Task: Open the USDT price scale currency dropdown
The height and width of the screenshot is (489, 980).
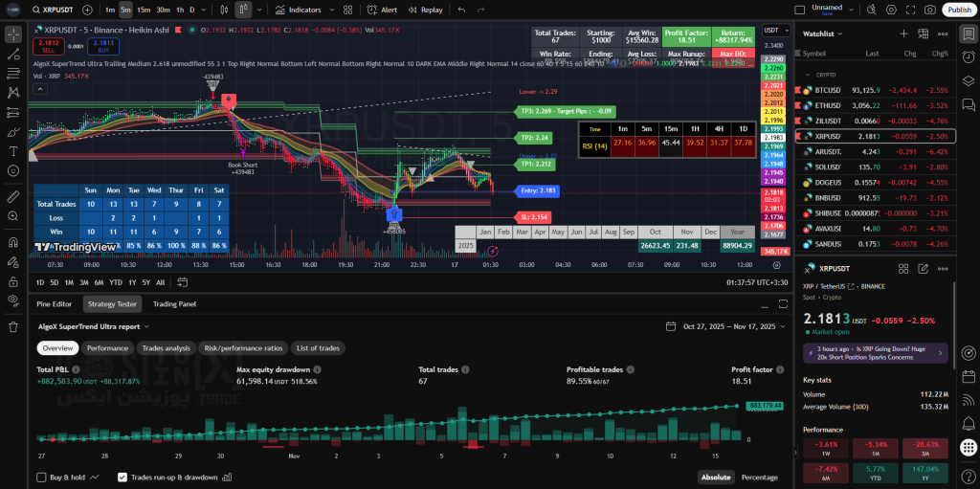Action: (x=774, y=30)
